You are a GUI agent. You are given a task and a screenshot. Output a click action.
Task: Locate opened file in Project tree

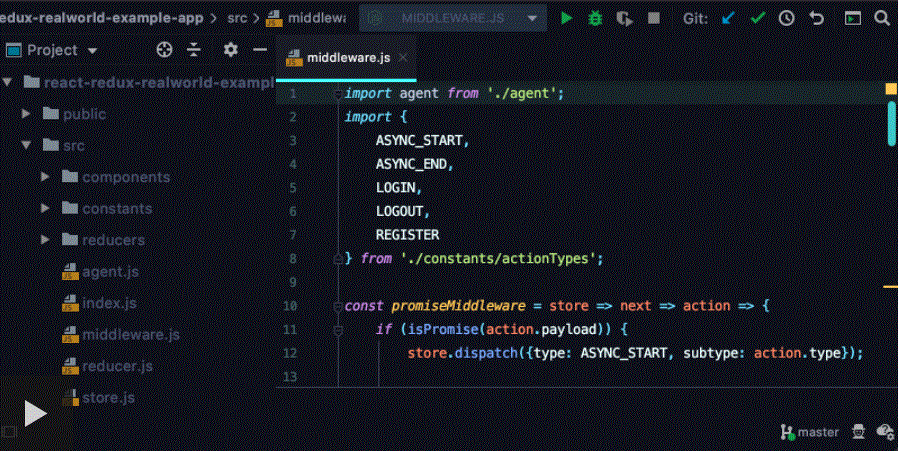165,50
